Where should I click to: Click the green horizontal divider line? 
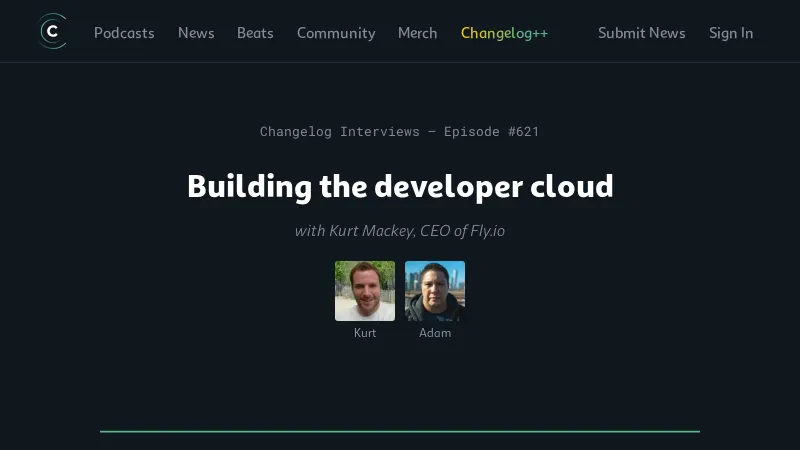click(x=400, y=431)
